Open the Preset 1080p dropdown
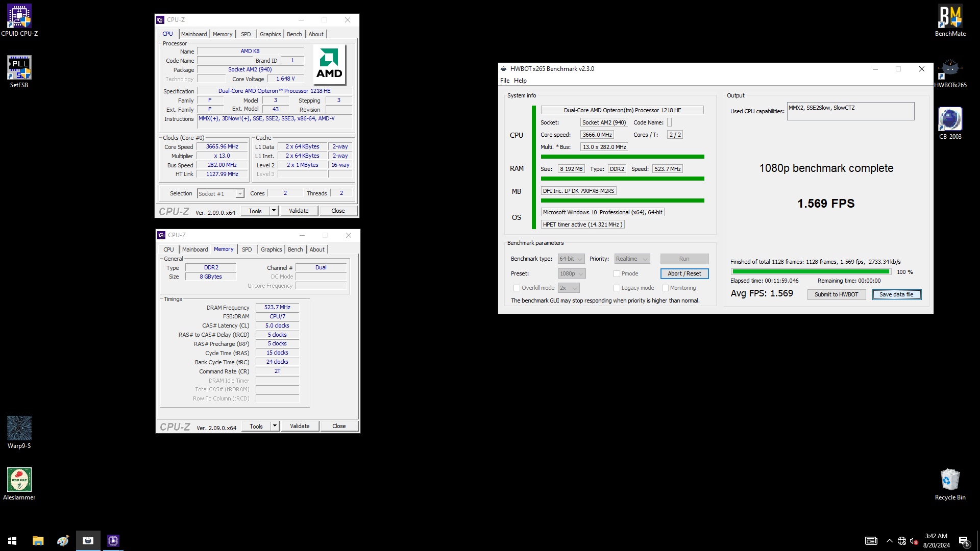The width and height of the screenshot is (980, 551). [x=572, y=274]
